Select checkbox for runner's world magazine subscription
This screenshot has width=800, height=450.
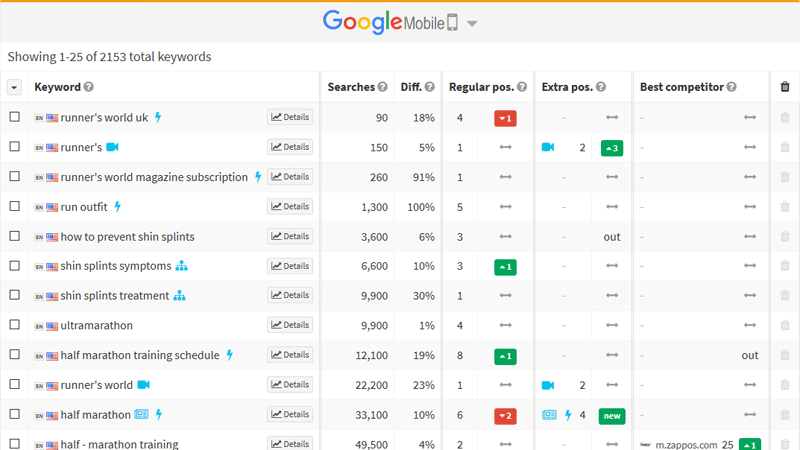pos(14,176)
